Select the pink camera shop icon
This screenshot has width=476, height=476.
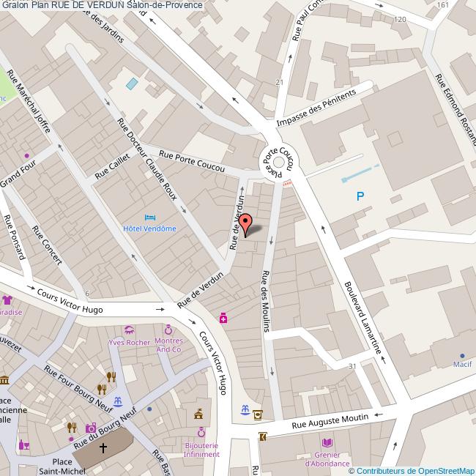pyautogui.click(x=91, y=428)
